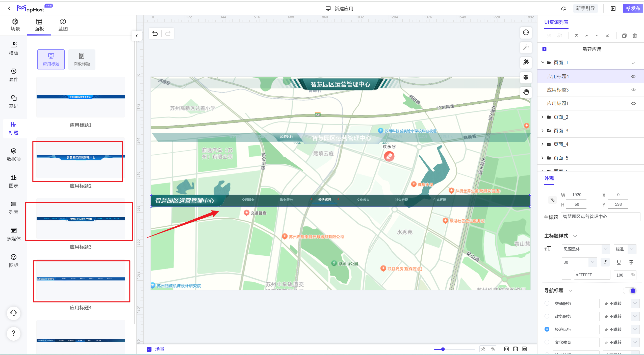The image size is (644, 355).
Task: Move layer up one level
Action: [x=587, y=36]
